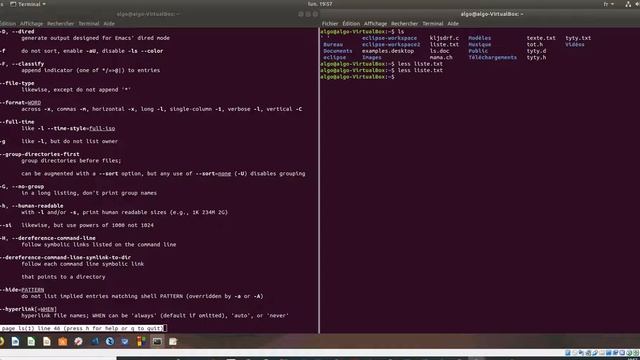Viewport: 640px width, 360px height.
Task: Click the '-F, --classify' option heading
Action: [22, 64]
